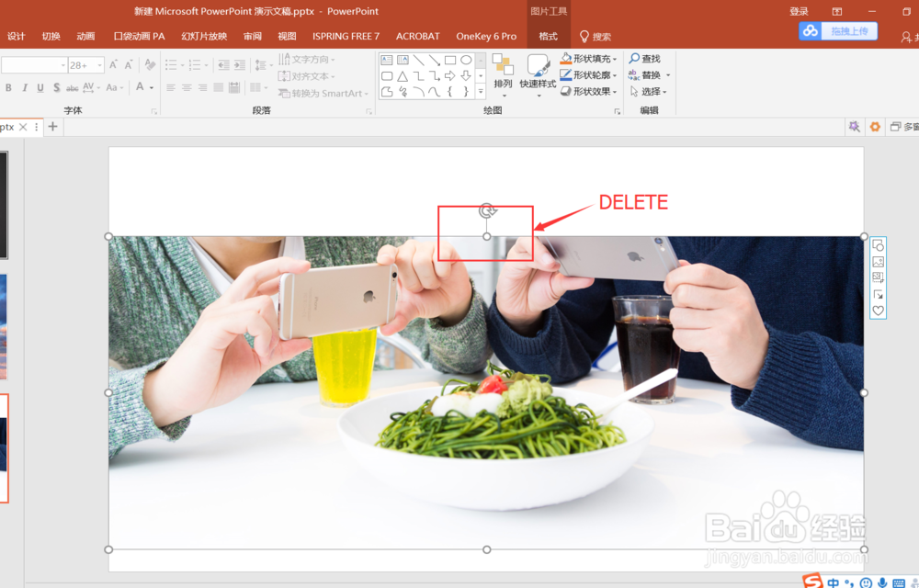Click heart favorite icon in side panel
Viewport: 919px width, 588px height.
(878, 311)
